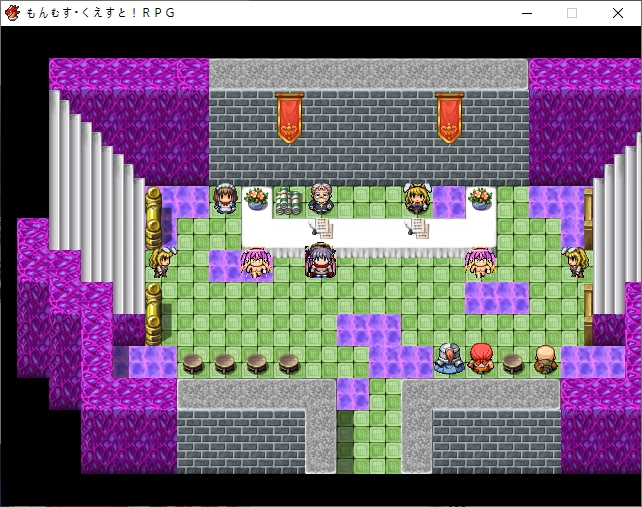This screenshot has width=642, height=507.
Task: Click the left white staircase
Action: [x=97, y=203]
